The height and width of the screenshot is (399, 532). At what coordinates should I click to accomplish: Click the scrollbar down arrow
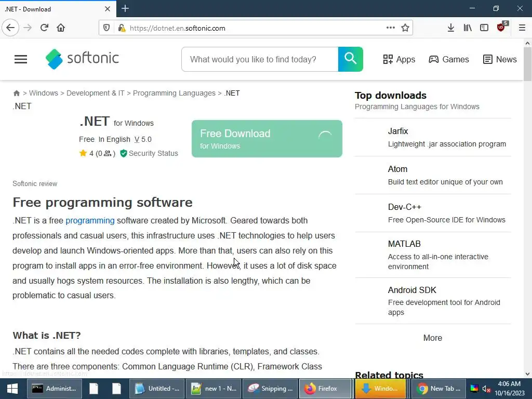point(527,374)
